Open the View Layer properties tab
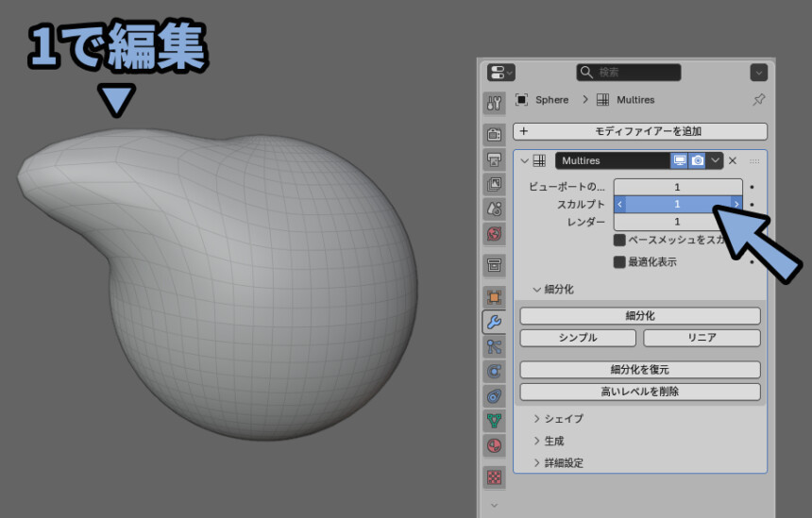This screenshot has height=518, width=812. pyautogui.click(x=495, y=184)
